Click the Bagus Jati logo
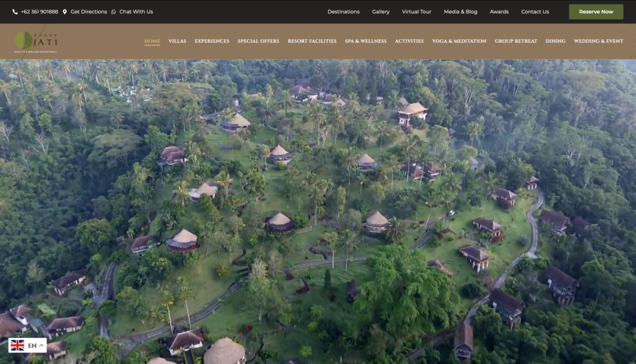Image resolution: width=636 pixels, height=364 pixels. pyautogui.click(x=36, y=42)
